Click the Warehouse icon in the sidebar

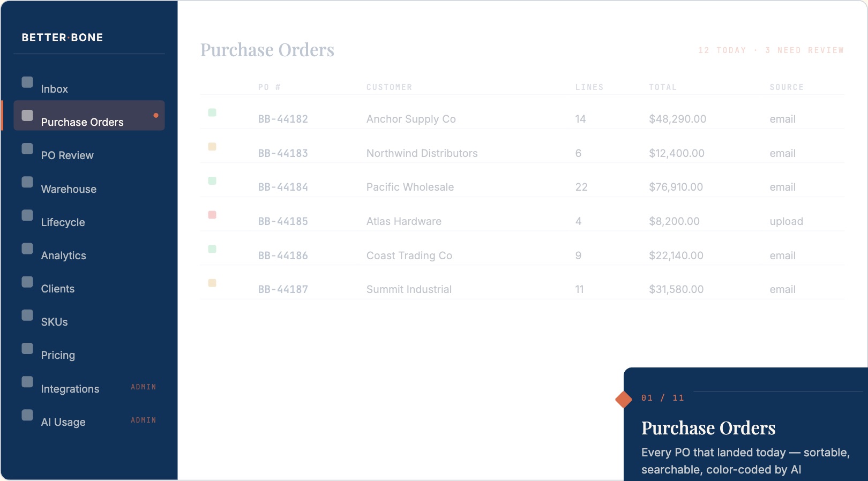coord(27,183)
